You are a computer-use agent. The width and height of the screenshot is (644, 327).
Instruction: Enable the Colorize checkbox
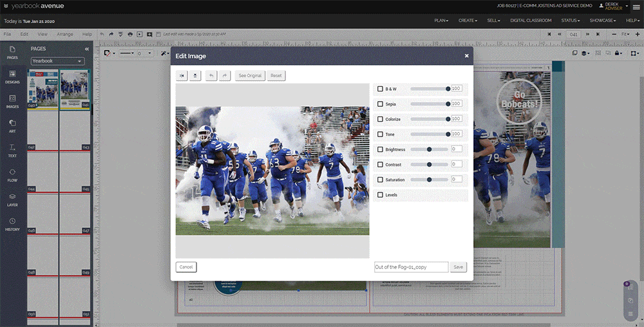(x=380, y=119)
